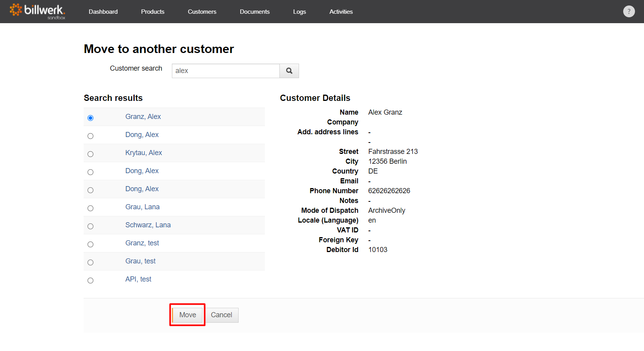Open the Grau, test customer link
Screen dimensions: 644x351
point(140,261)
